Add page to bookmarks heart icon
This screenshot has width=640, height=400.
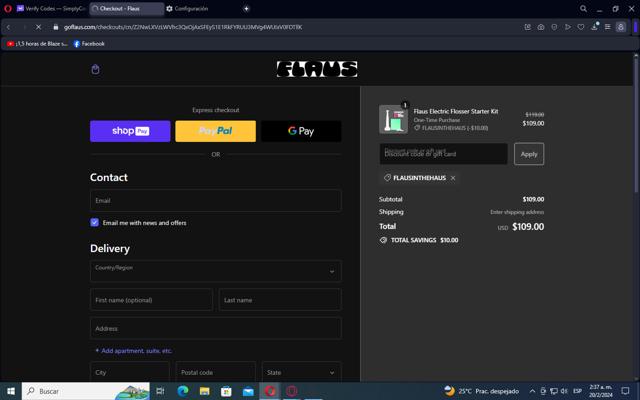click(x=581, y=27)
